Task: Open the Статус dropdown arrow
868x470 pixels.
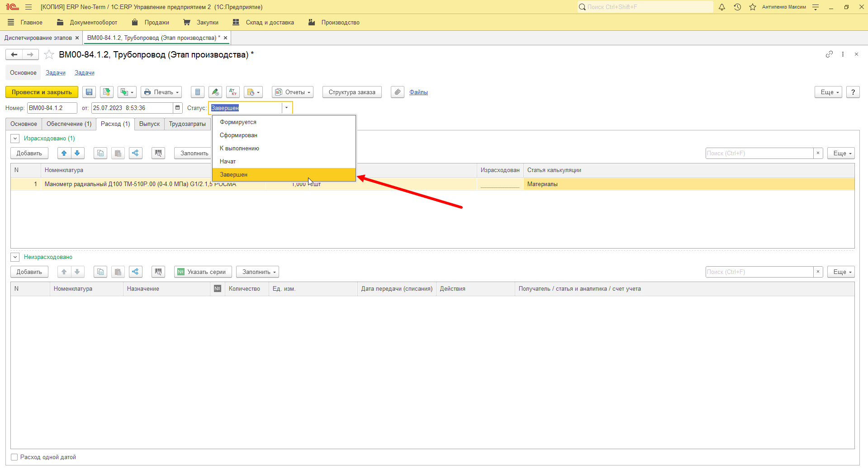Action: coord(286,108)
